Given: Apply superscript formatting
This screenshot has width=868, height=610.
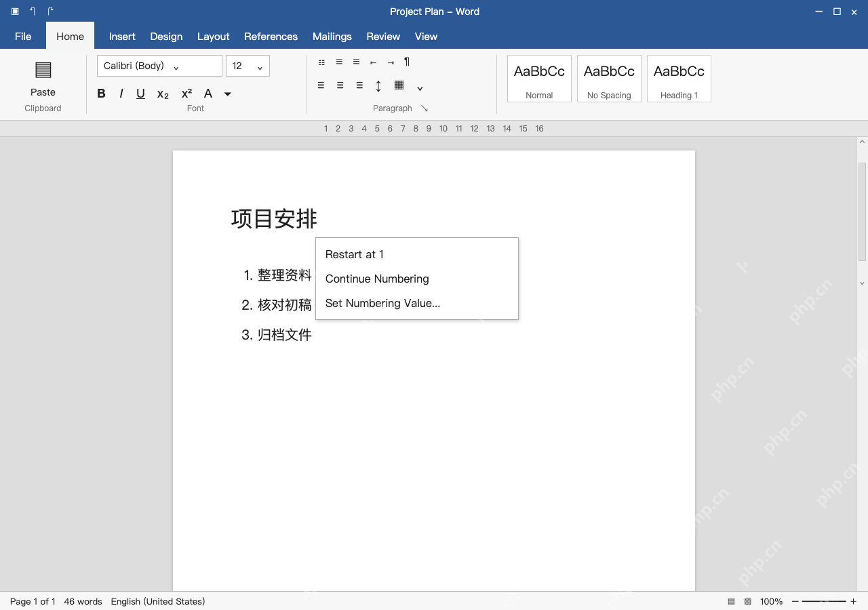Looking at the screenshot, I should [186, 93].
